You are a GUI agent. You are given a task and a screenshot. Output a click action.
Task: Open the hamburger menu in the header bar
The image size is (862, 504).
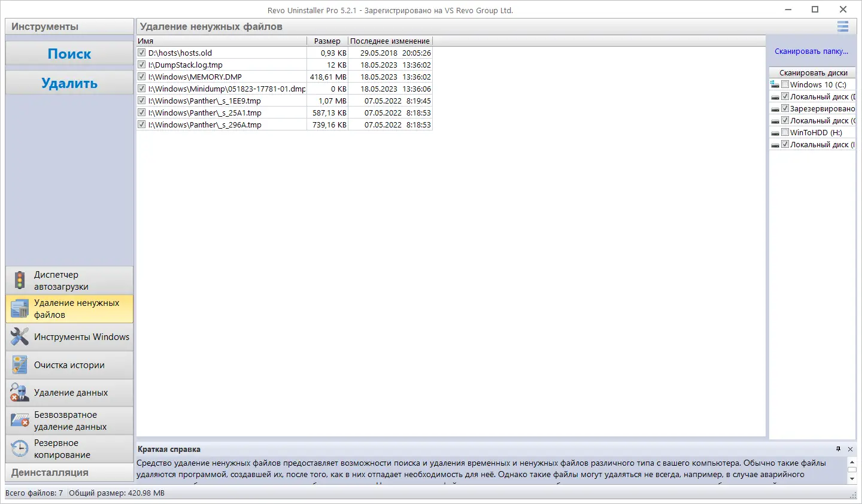point(843,26)
